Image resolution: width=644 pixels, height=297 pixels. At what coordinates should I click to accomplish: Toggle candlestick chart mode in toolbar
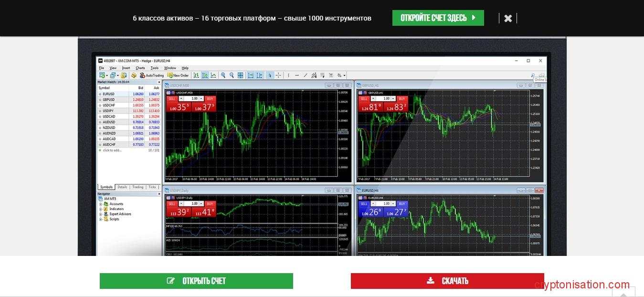point(205,75)
